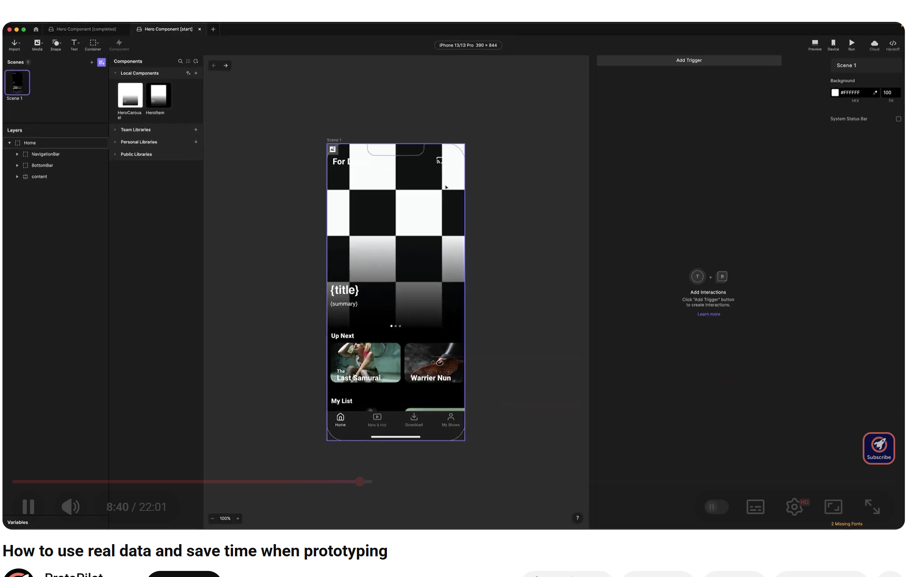924x577 pixels.
Task: Select the Text tool
Action: (74, 43)
